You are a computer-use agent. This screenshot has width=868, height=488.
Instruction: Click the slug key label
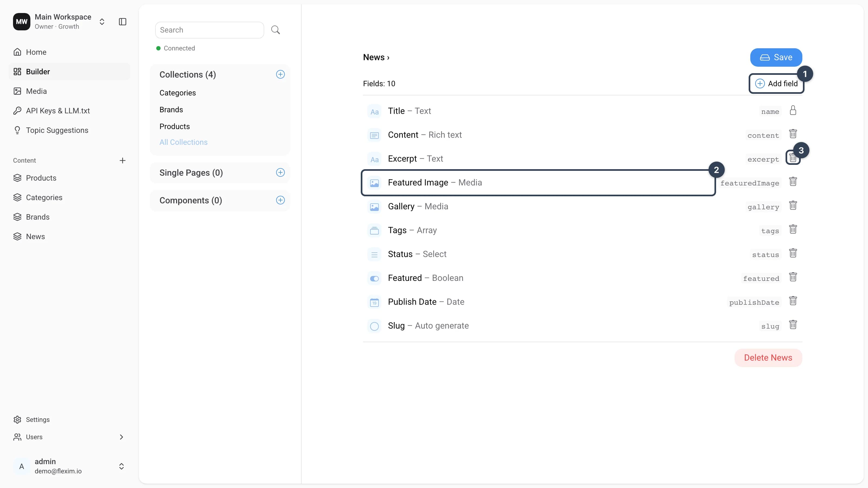click(x=770, y=326)
